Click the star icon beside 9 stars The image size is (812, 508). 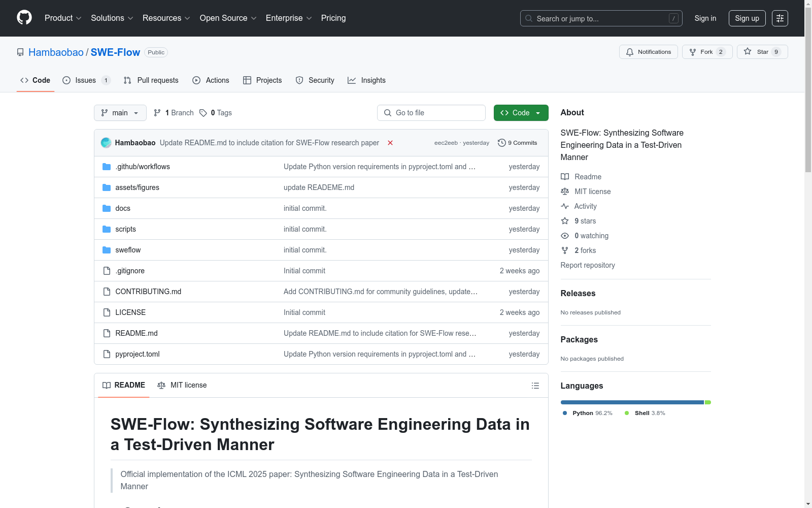point(565,221)
